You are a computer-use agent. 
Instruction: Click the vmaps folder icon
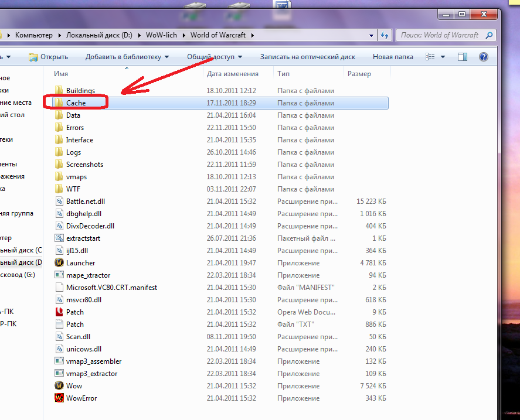(59, 176)
